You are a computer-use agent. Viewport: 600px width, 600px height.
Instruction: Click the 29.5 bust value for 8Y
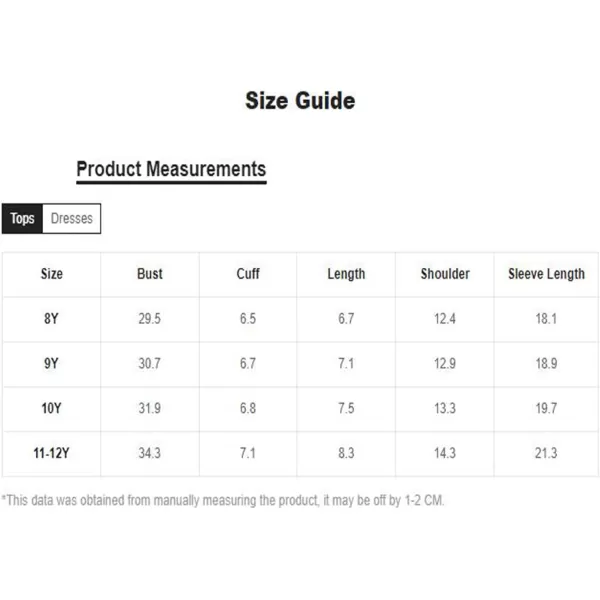[x=149, y=319]
